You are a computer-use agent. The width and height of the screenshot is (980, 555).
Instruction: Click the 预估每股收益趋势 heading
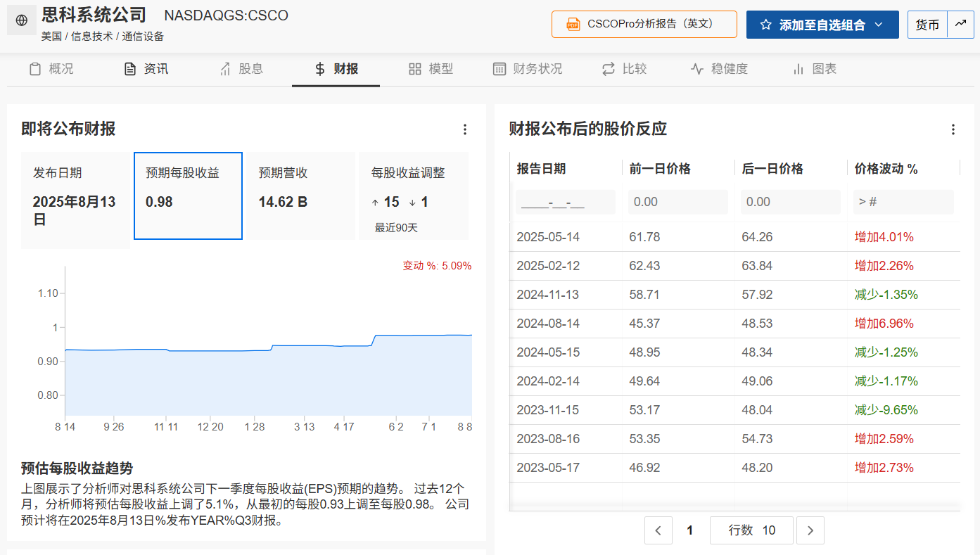tap(77, 468)
